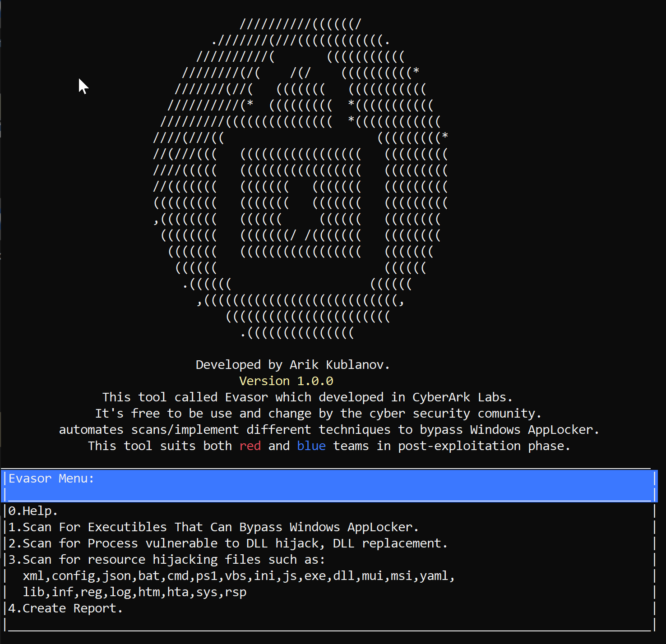This screenshot has height=644, width=666.
Task: Select the '0.Help.' menu line
Action: 33,511
